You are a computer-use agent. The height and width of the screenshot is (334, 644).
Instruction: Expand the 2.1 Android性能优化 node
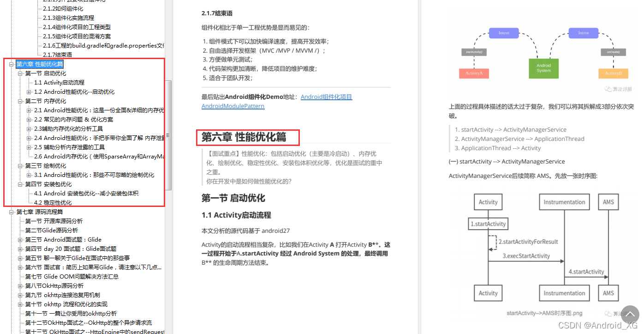tap(29, 110)
